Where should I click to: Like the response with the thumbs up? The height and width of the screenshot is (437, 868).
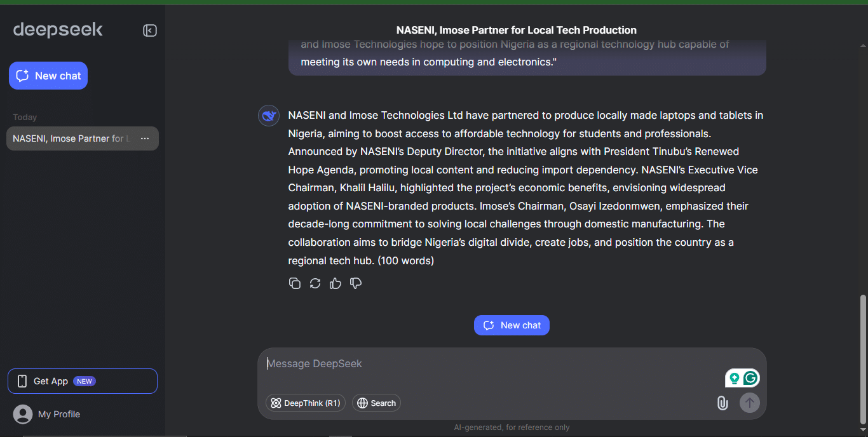pos(336,283)
